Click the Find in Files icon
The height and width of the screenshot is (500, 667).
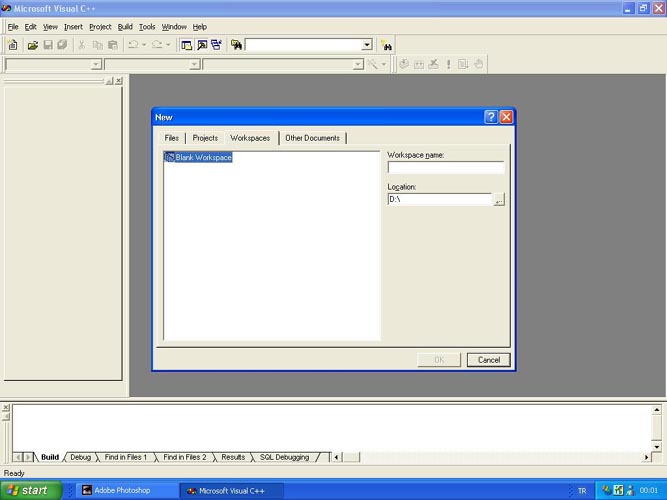pyautogui.click(x=236, y=45)
